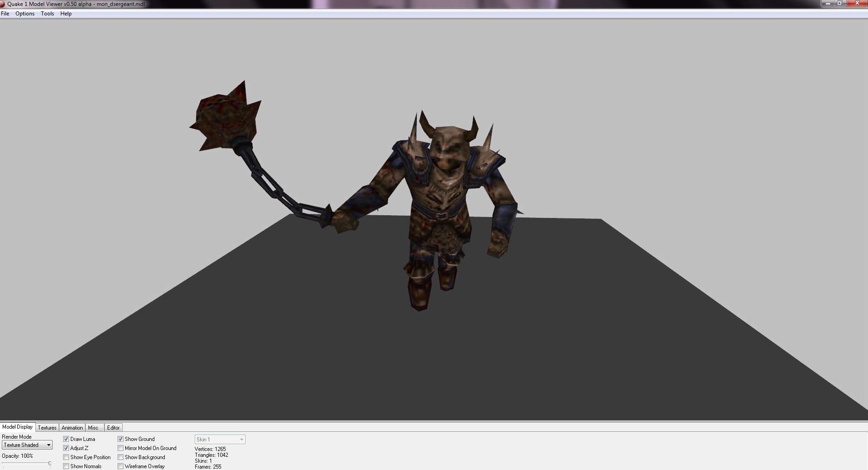Click the Vertices: 1265 readout

210,449
